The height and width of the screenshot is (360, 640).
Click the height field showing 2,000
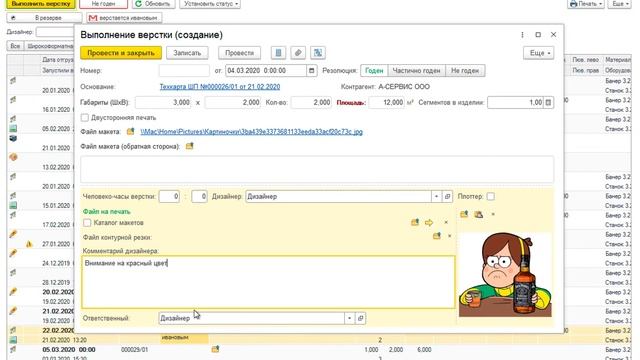pyautogui.click(x=233, y=102)
